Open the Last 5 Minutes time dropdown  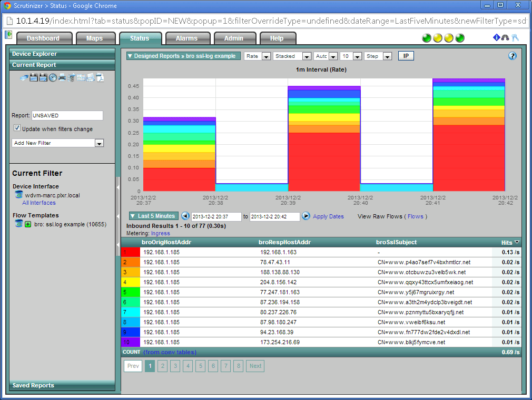pyautogui.click(x=154, y=216)
